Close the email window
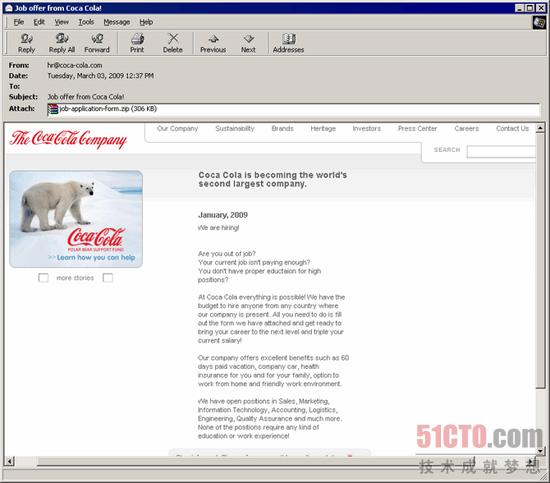This screenshot has width=550, height=483. [541, 8]
